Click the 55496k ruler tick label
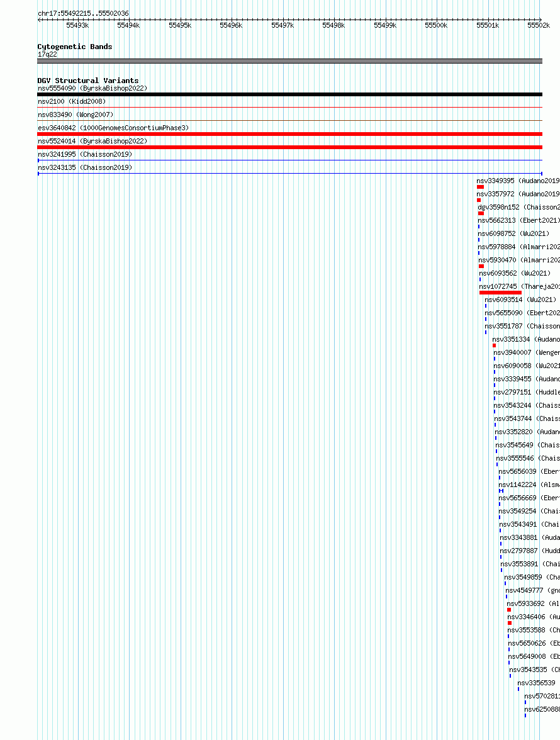The image size is (560, 740). click(231, 25)
